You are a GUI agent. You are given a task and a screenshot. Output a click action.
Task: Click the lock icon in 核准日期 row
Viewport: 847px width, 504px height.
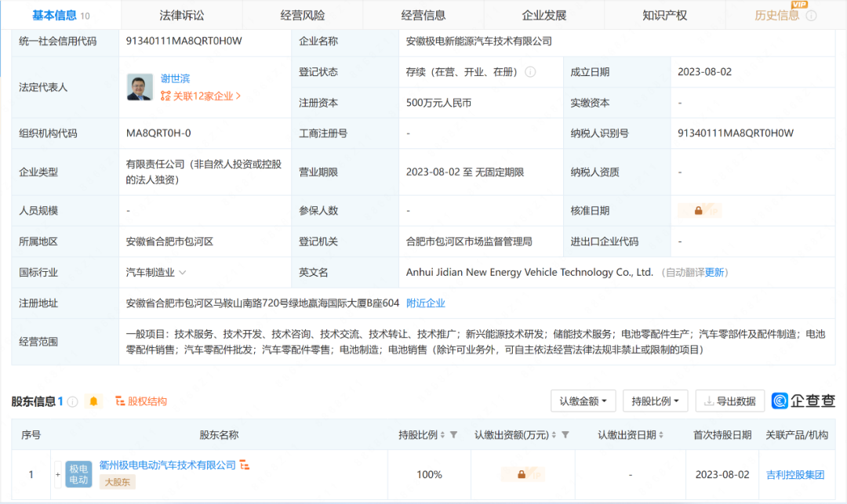699,210
